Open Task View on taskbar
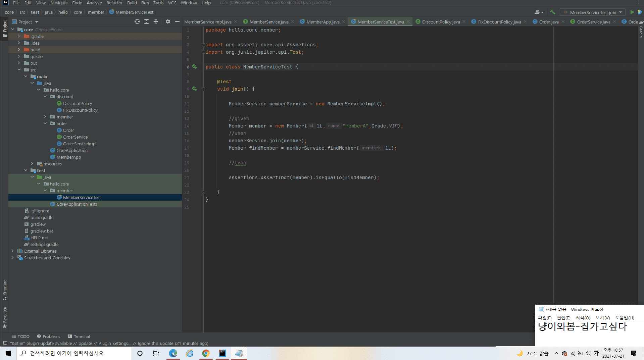Screen dimensions: 644x360 point(156,353)
